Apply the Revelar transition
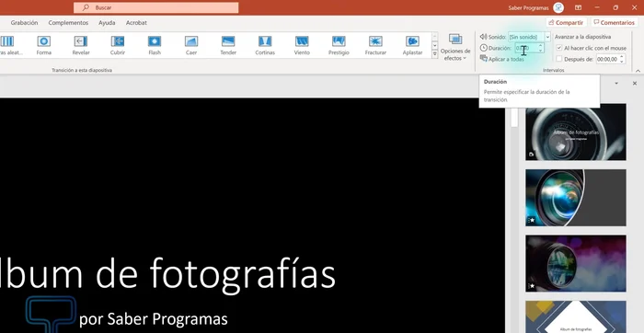Viewport: 644px width, 333px height. 81,45
